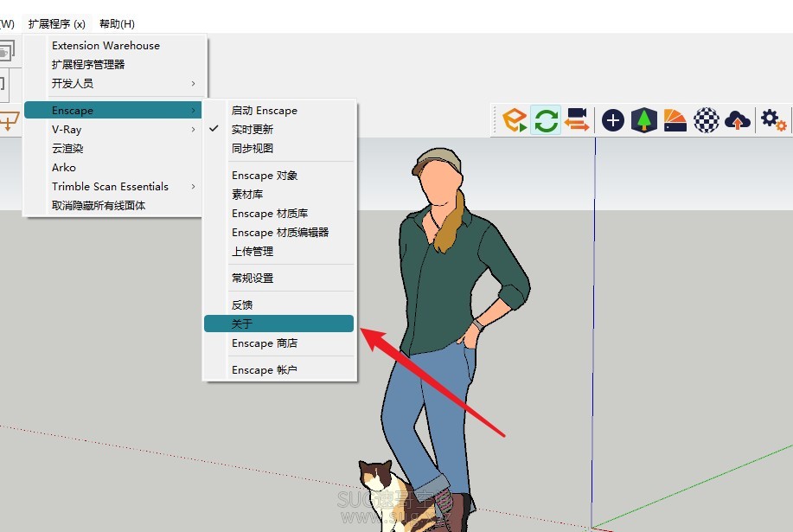Choose 上传管理 in the submenu
Image resolution: width=793 pixels, height=532 pixels.
[278, 252]
